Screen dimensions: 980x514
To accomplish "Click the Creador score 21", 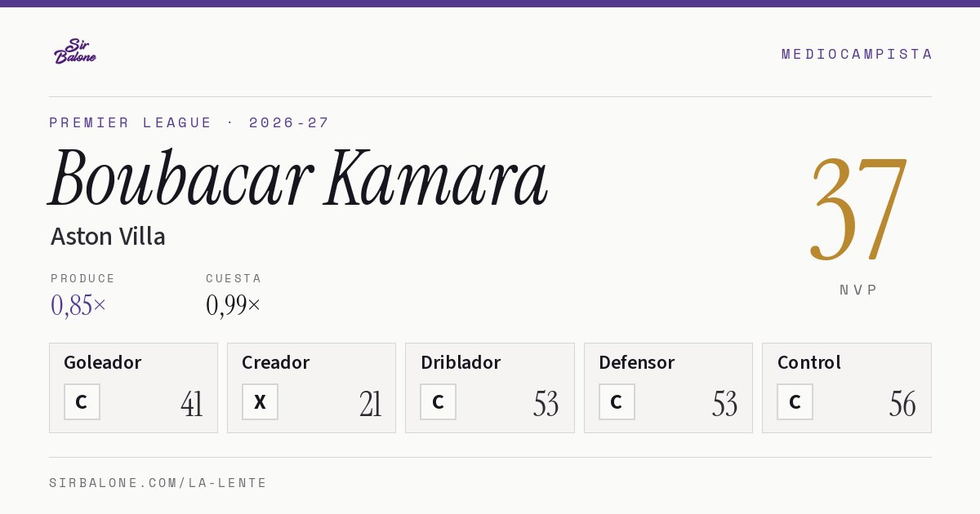I will tap(370, 404).
